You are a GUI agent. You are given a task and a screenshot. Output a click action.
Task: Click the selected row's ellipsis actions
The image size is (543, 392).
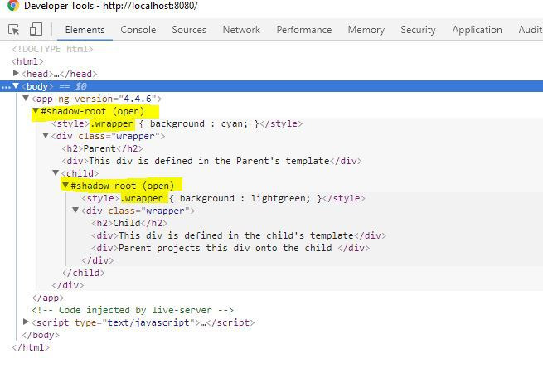click(6, 87)
